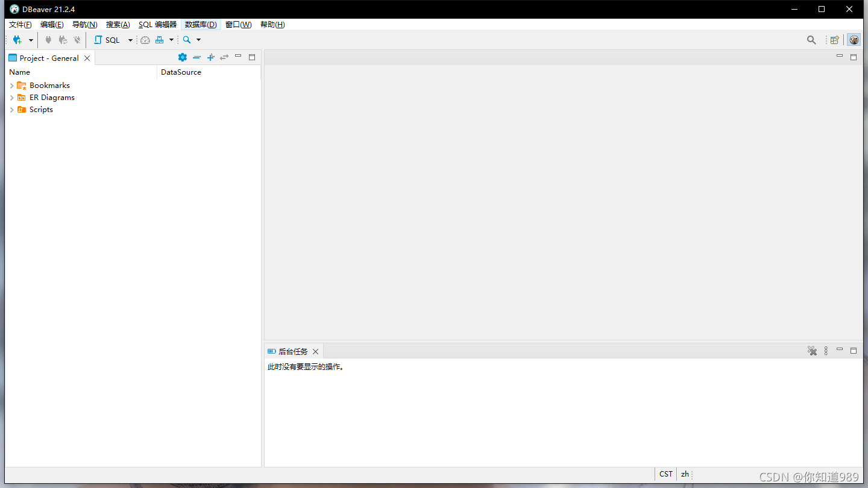The image size is (868, 488).
Task: Open the transaction mode dropdown arrow
Action: [171, 40]
